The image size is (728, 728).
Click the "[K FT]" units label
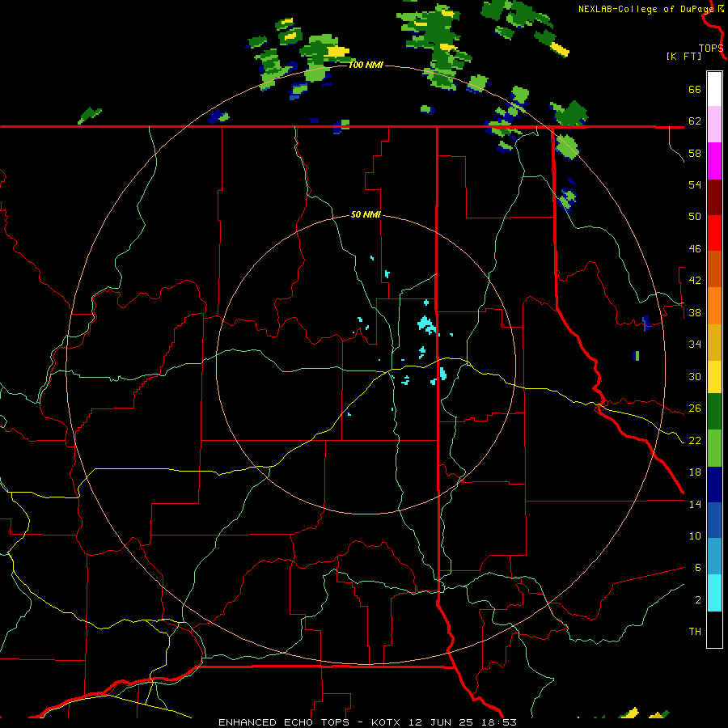684,56
